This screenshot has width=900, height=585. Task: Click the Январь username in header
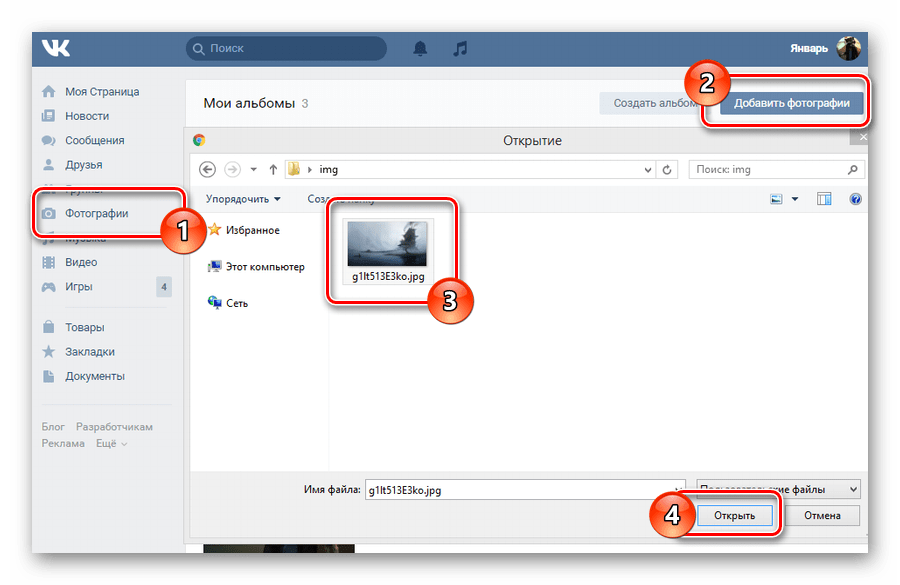(x=809, y=49)
